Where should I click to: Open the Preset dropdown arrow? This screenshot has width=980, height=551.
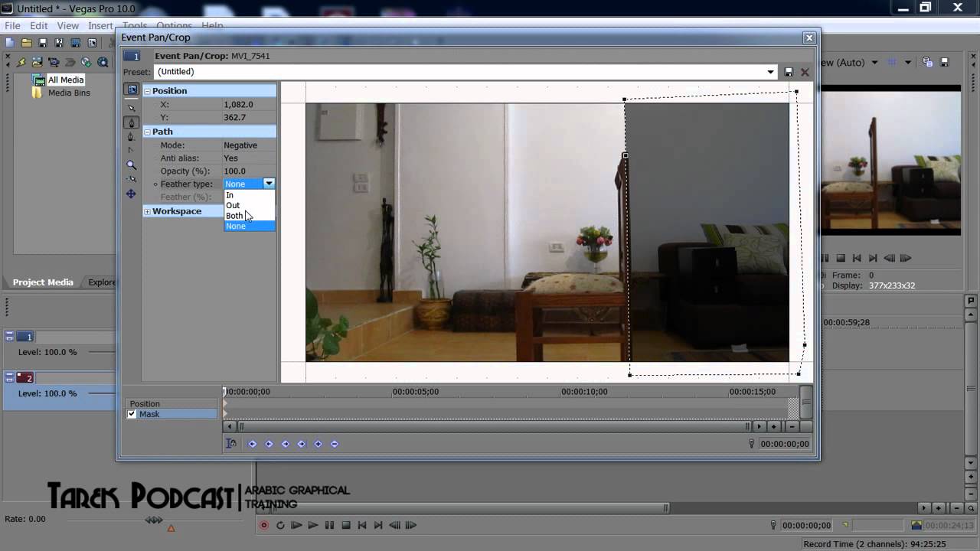(771, 72)
